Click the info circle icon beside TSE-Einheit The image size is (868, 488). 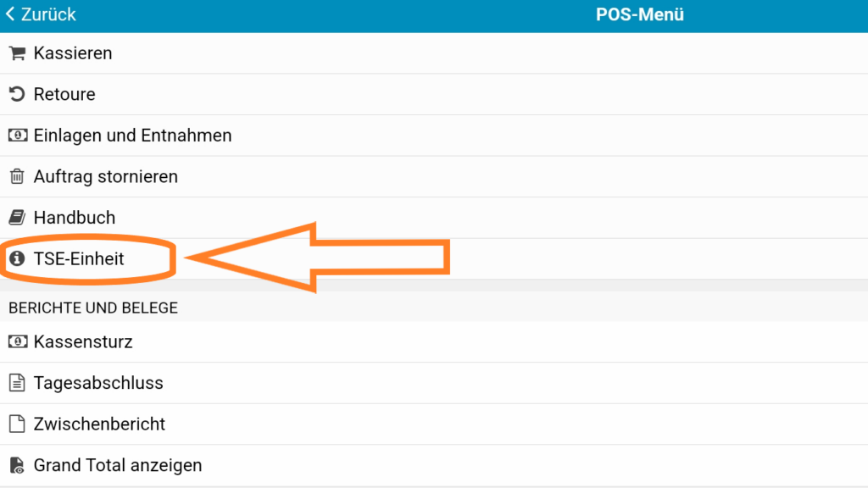(x=17, y=258)
